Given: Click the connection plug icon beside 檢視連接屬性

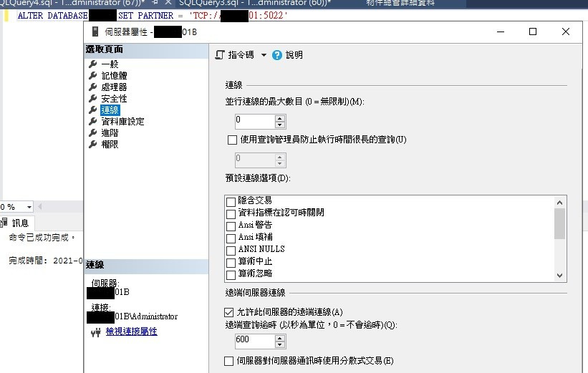Looking at the screenshot, I should coord(96,332).
